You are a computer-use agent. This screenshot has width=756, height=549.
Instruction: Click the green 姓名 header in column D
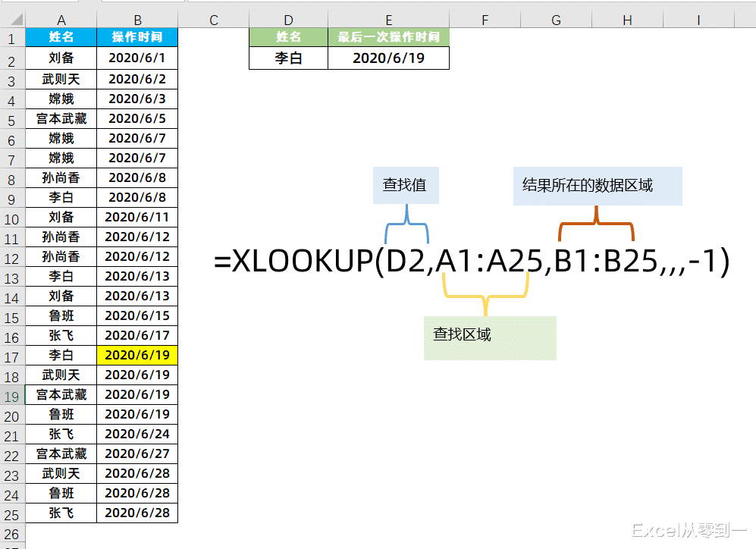pos(288,37)
